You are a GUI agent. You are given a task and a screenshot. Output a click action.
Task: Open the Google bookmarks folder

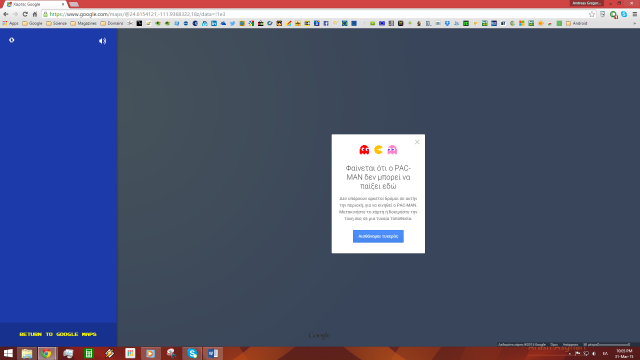pos(32,23)
